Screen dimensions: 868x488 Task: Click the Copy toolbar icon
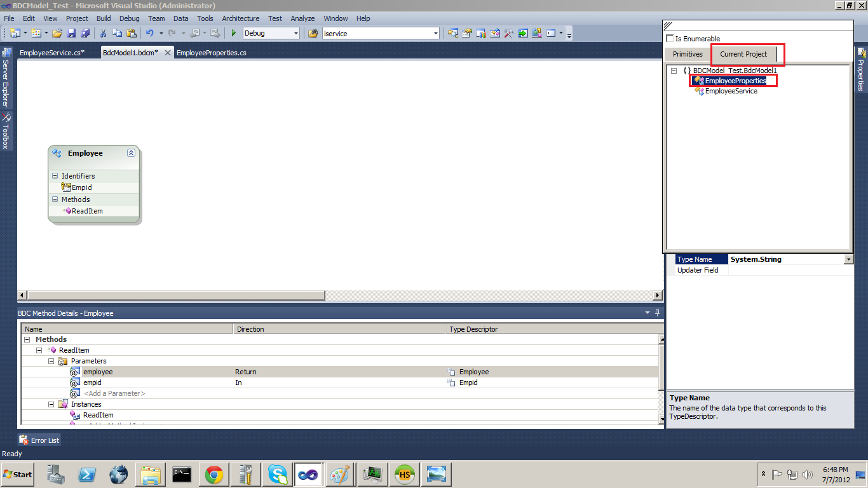pos(118,33)
